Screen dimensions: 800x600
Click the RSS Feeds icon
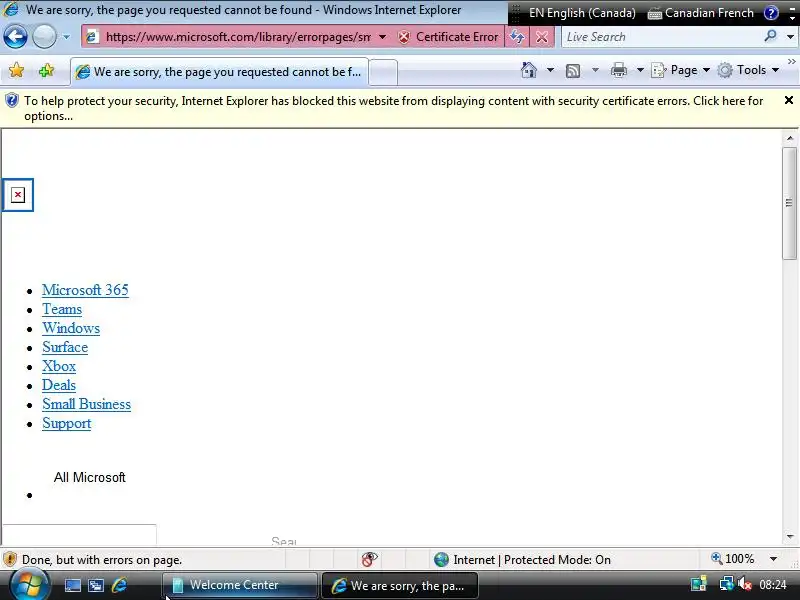pyautogui.click(x=573, y=70)
